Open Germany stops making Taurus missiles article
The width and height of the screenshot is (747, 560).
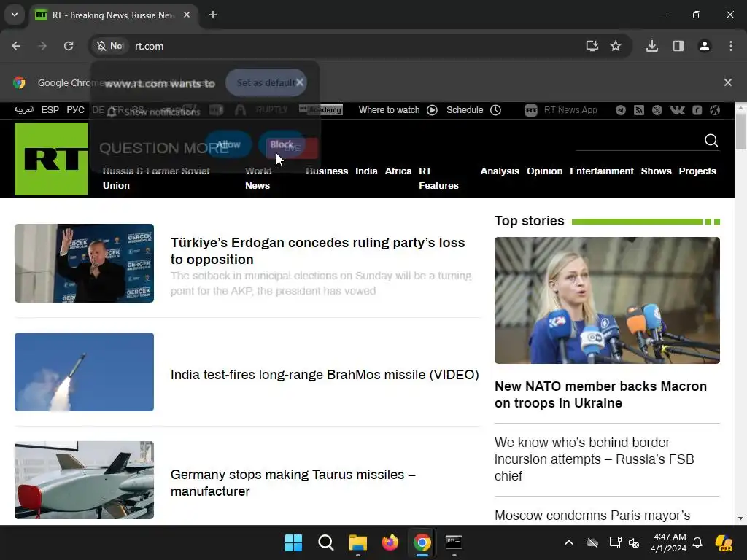293,483
